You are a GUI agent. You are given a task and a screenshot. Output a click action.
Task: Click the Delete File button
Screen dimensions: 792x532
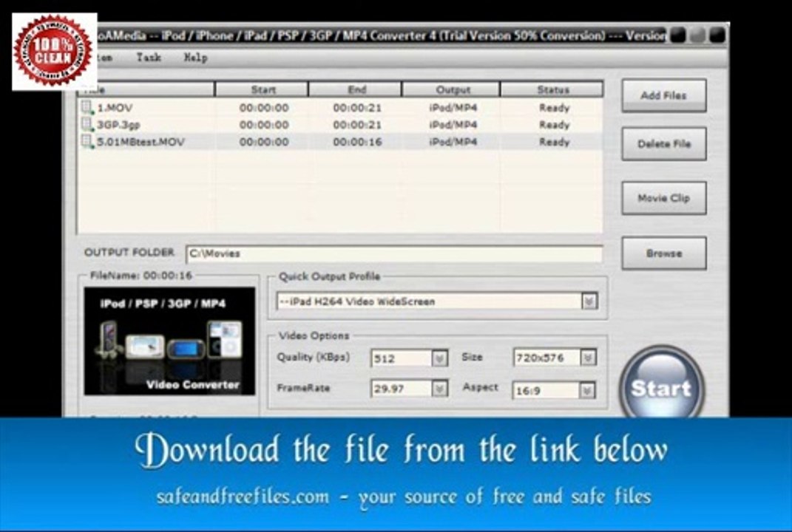click(663, 144)
